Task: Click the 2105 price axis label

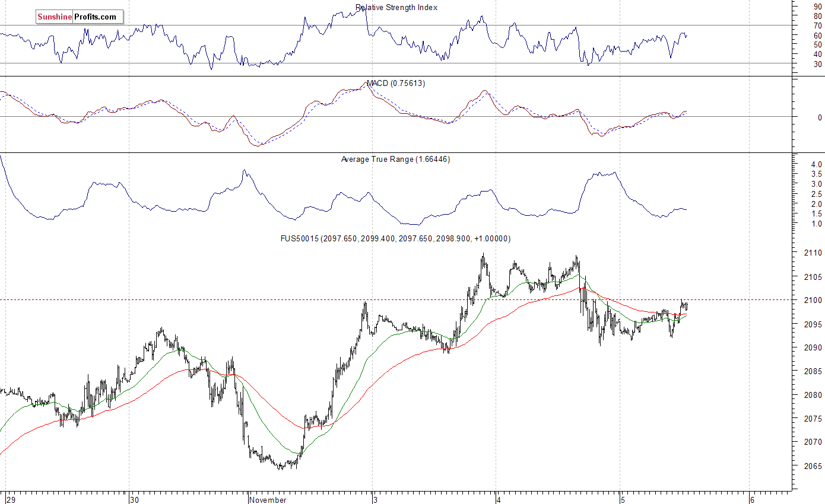Action: (813, 276)
